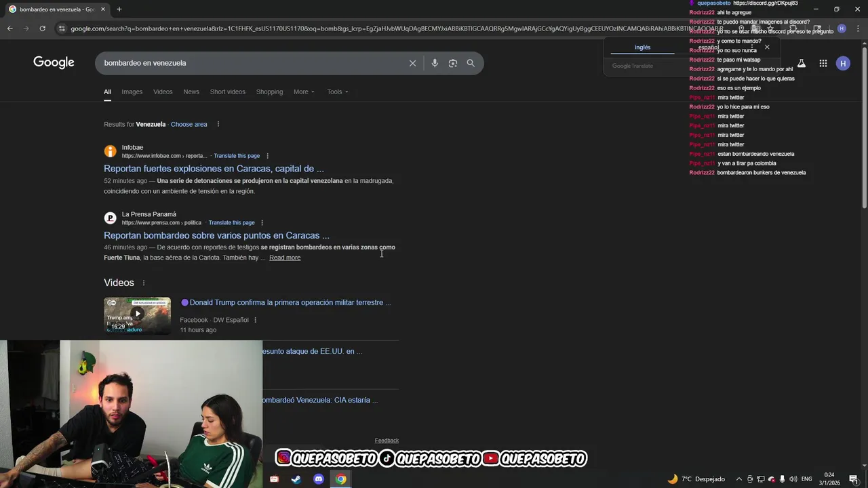
Task: Clear the Google search box text
Action: tap(412, 63)
